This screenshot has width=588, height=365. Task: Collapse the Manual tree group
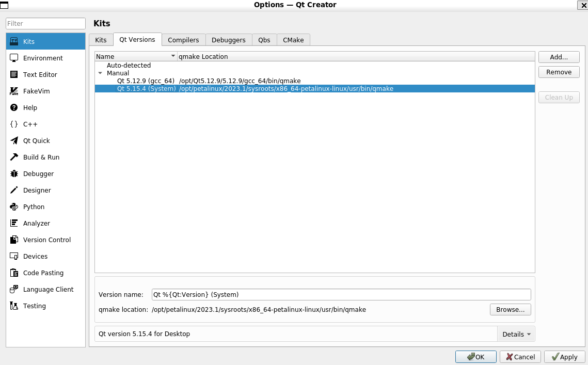tap(100, 73)
